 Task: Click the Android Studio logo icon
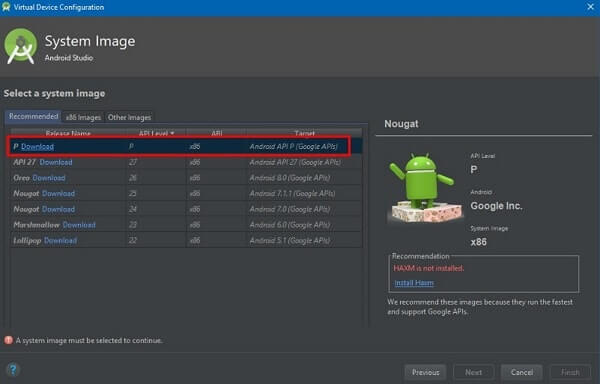point(21,46)
